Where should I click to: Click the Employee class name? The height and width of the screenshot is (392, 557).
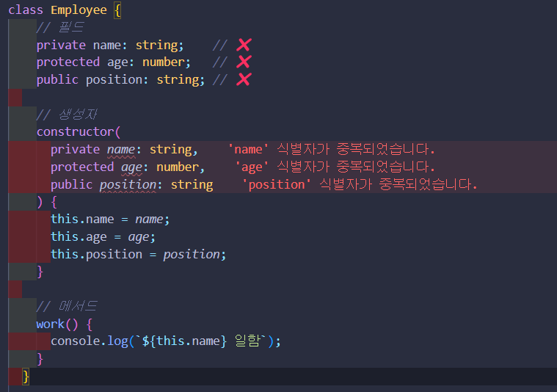coord(79,10)
